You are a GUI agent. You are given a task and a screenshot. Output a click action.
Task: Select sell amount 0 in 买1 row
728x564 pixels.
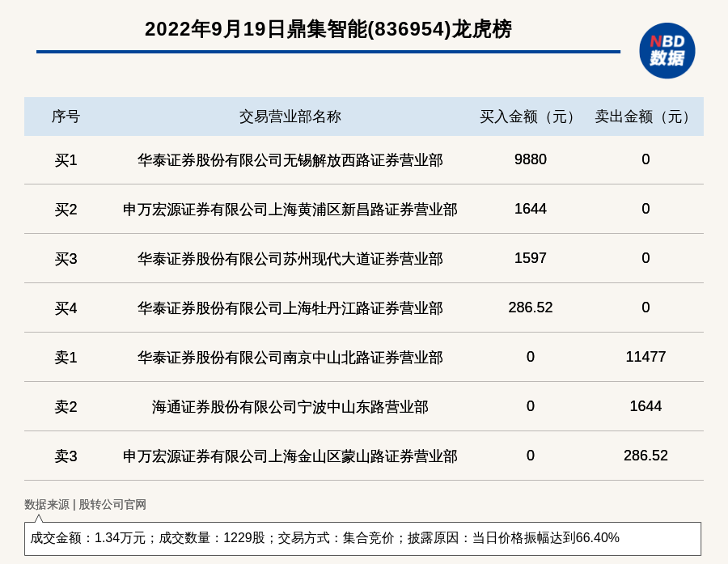pyautogui.click(x=645, y=159)
